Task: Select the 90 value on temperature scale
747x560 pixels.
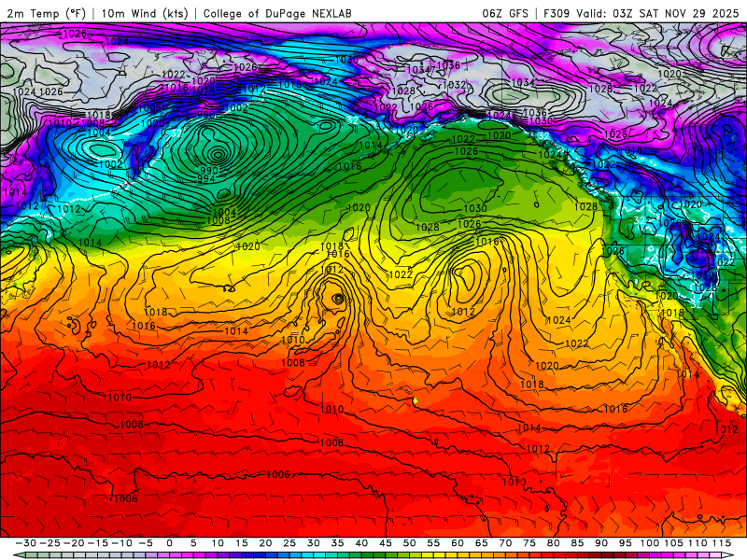Action: (x=601, y=543)
